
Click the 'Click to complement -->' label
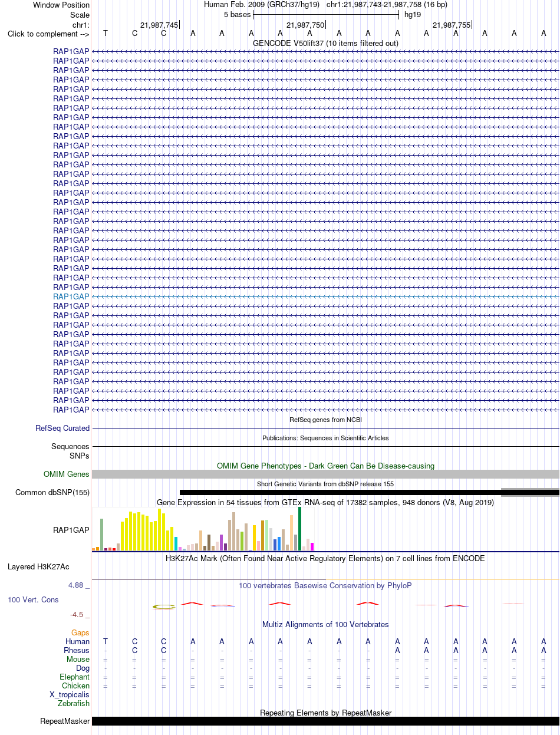[x=48, y=34]
